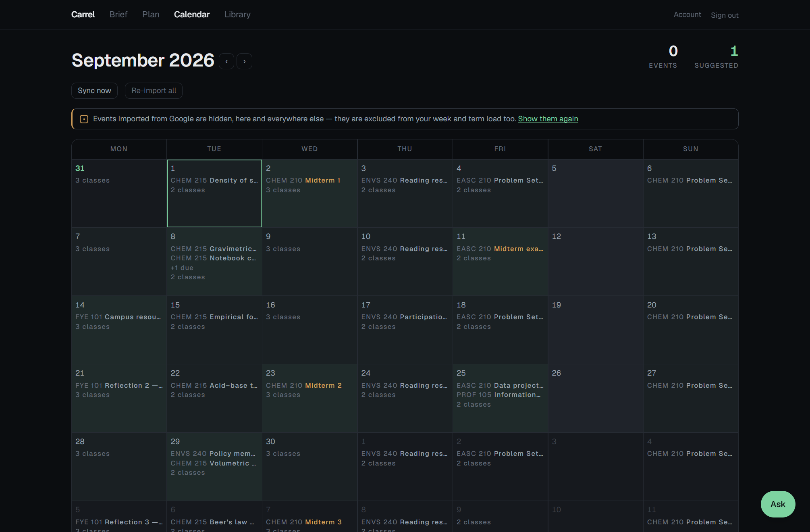Click the +1 due indicator on the 8th
Image resolution: width=810 pixels, height=532 pixels.
coord(182,268)
